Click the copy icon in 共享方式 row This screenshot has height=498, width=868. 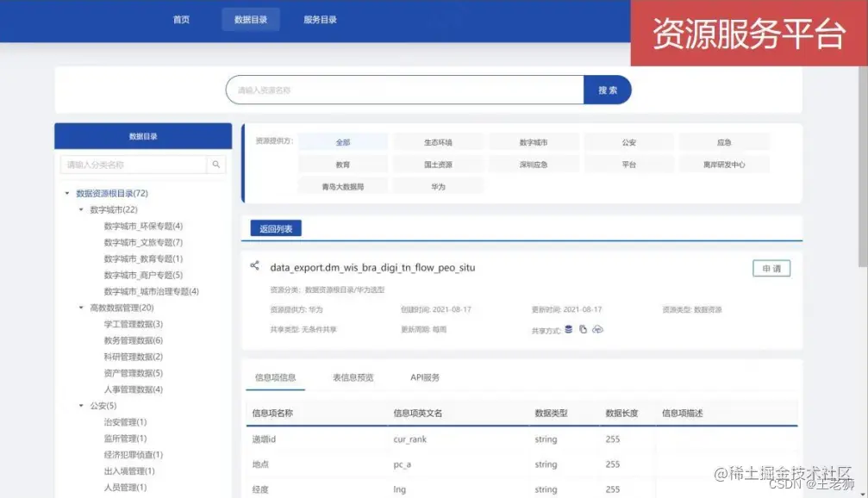coord(584,328)
